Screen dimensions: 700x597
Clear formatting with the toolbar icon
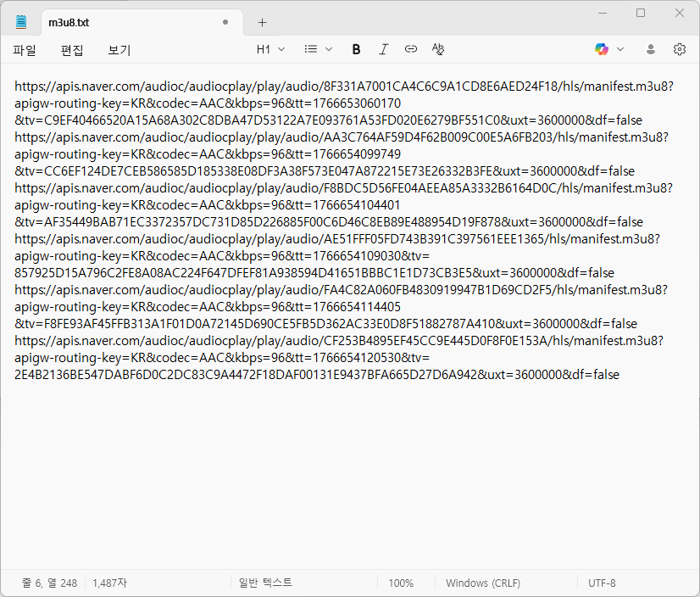(438, 49)
